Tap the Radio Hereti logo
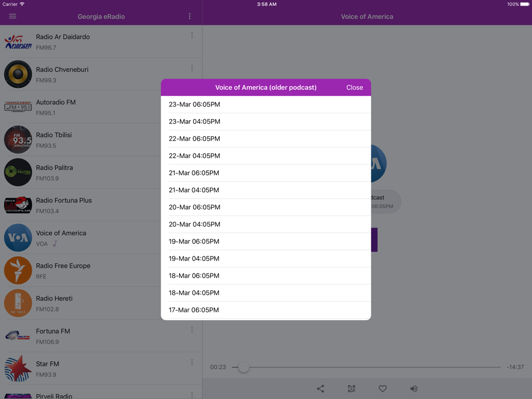Viewport: 532px width, 399px height. (x=18, y=303)
